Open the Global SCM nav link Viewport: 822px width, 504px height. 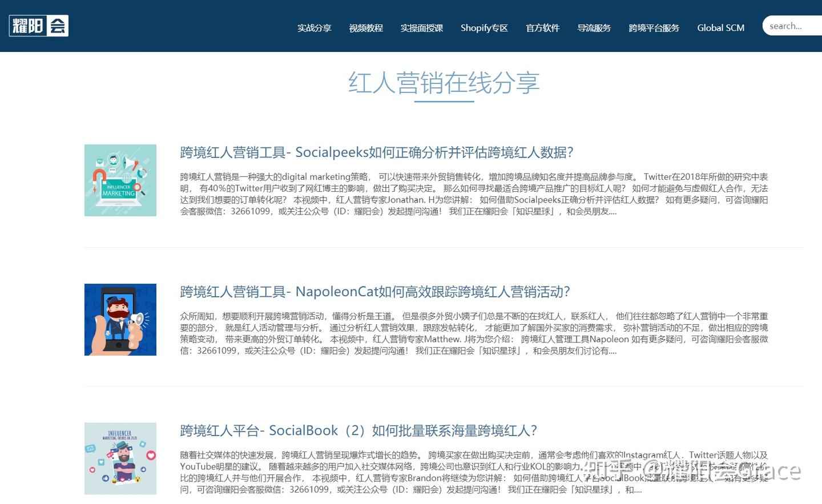pyautogui.click(x=721, y=28)
